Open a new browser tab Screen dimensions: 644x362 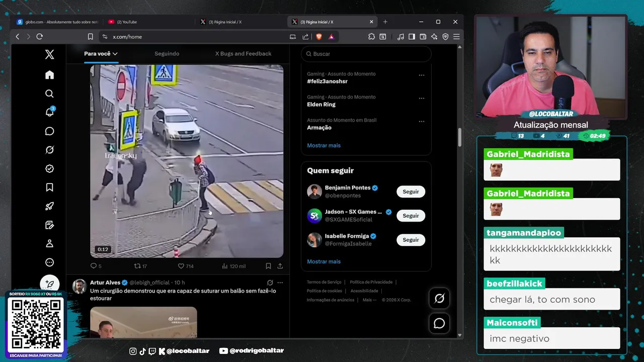pyautogui.click(x=385, y=22)
